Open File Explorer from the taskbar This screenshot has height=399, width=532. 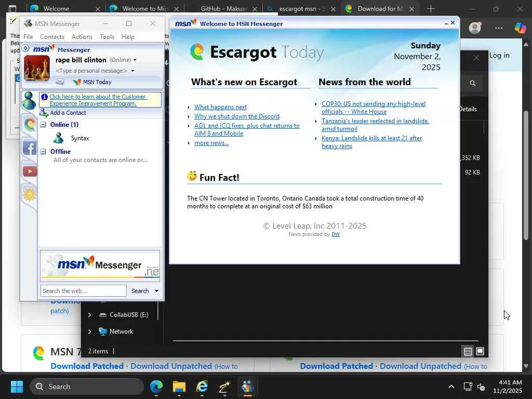(x=179, y=387)
